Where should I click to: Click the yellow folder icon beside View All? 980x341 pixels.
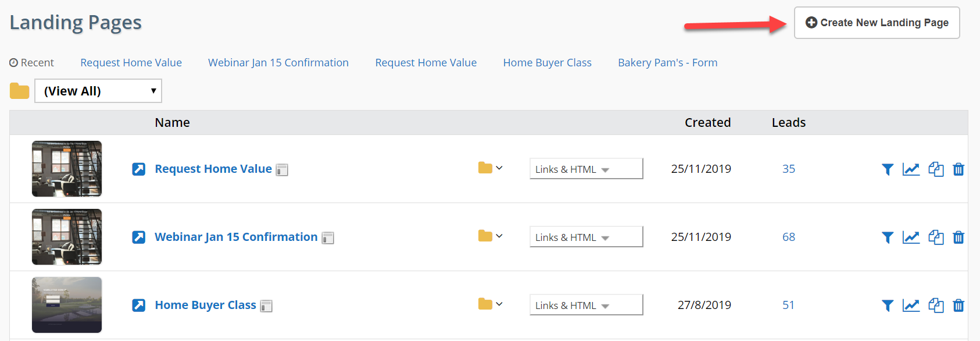[x=19, y=91]
